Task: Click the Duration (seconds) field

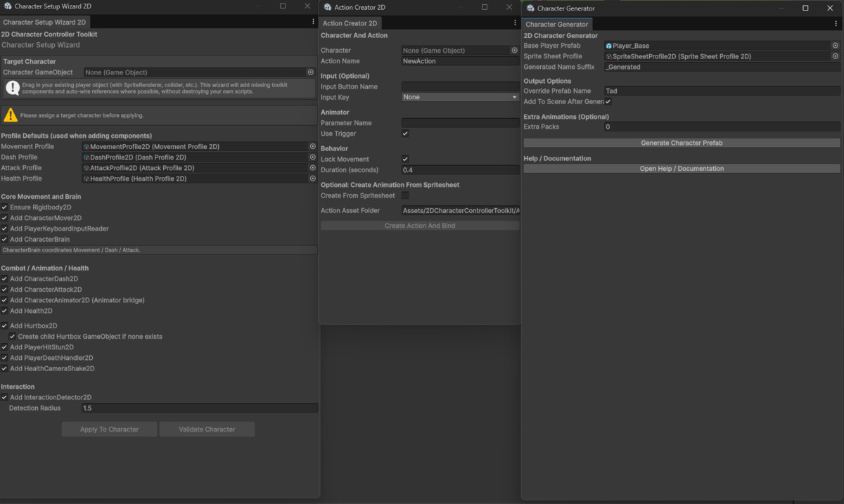Action: tap(460, 170)
